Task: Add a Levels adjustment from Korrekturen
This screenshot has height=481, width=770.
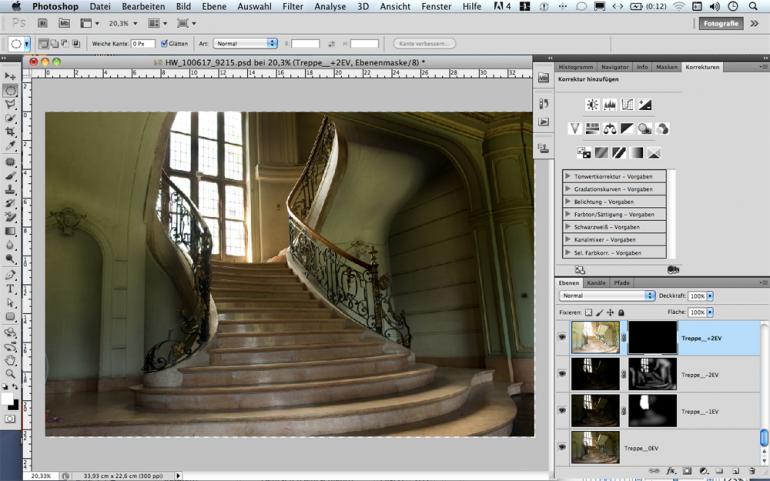Action: tap(610, 105)
